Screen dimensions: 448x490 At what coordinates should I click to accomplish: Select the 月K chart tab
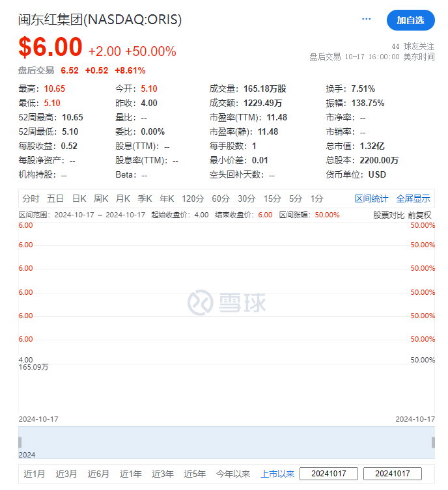pos(122,198)
